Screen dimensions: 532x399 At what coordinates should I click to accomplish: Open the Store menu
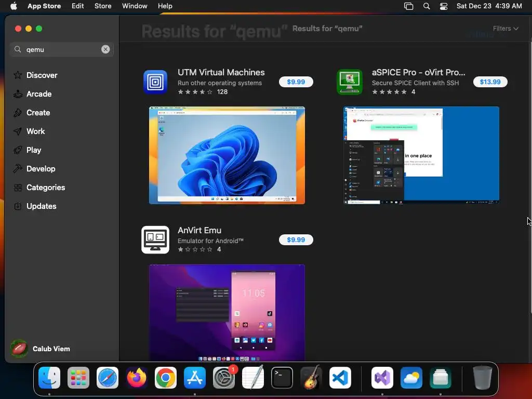pos(103,6)
